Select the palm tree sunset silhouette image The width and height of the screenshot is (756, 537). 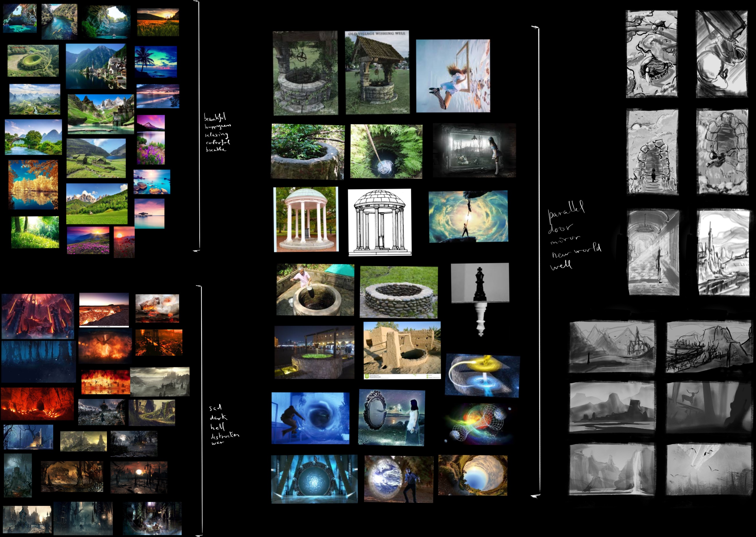[x=156, y=62]
